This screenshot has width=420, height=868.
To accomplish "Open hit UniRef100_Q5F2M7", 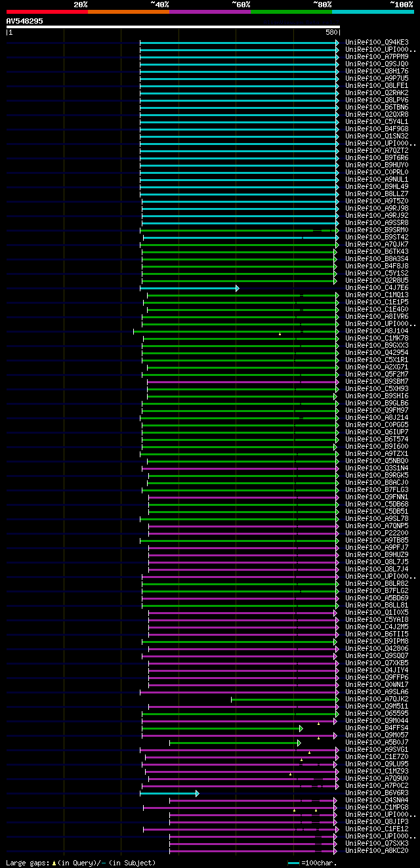I will pyautogui.click(x=377, y=375).
